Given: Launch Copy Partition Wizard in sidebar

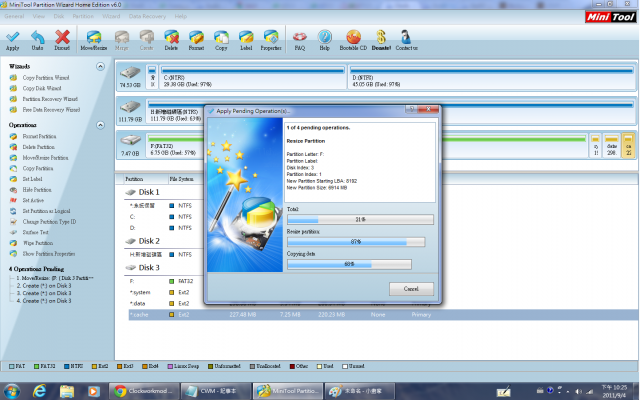Looking at the screenshot, I should coord(46,78).
